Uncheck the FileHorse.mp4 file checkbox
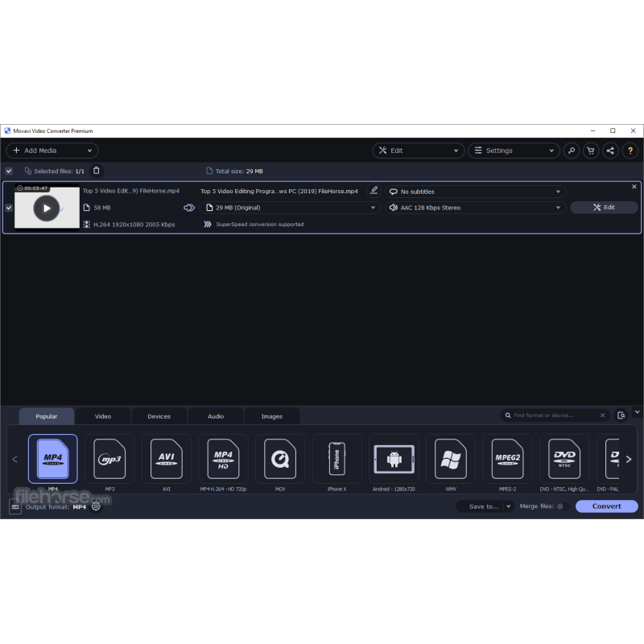The width and height of the screenshot is (644, 644). pyautogui.click(x=9, y=208)
